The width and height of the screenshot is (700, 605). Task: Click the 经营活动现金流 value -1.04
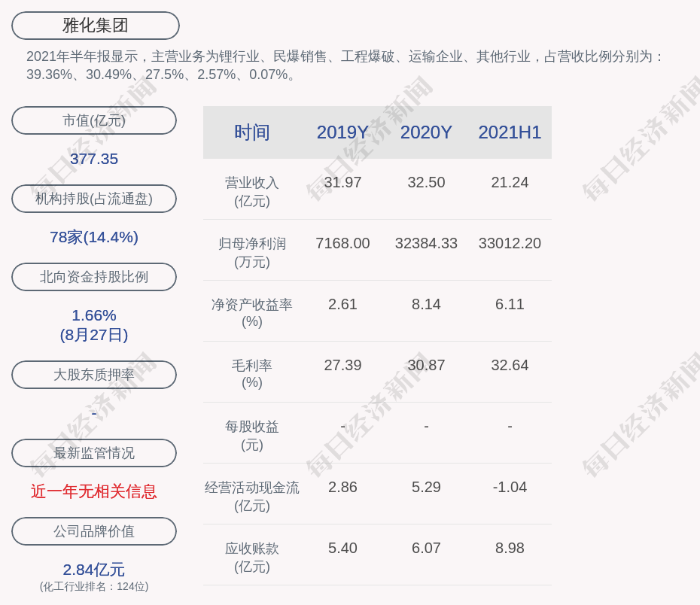point(510,487)
